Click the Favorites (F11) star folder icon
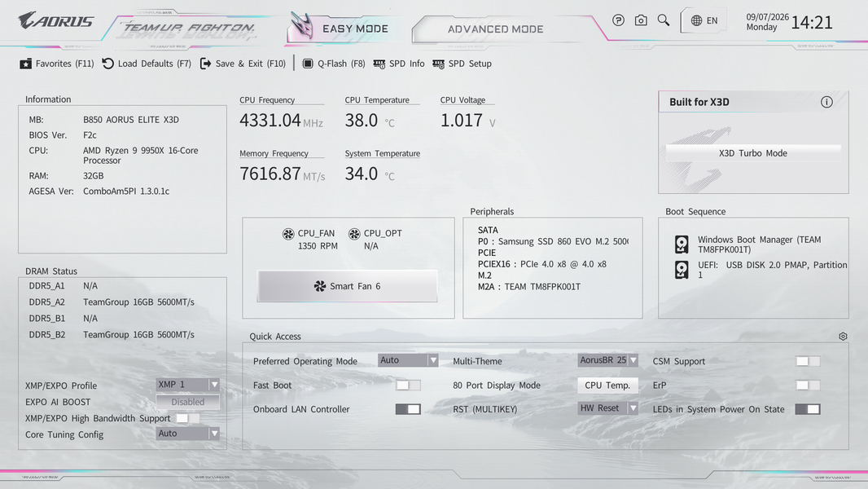The height and width of the screenshot is (489, 868). click(25, 64)
